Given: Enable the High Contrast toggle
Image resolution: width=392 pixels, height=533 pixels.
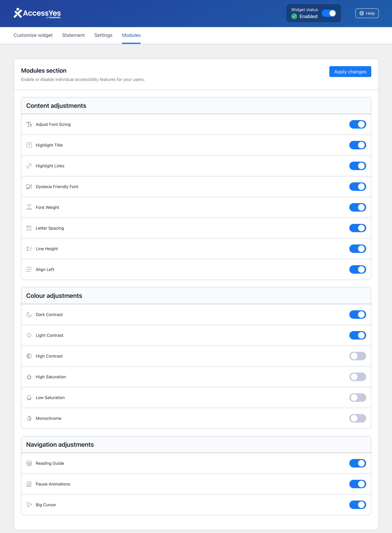Looking at the screenshot, I should pos(357,356).
